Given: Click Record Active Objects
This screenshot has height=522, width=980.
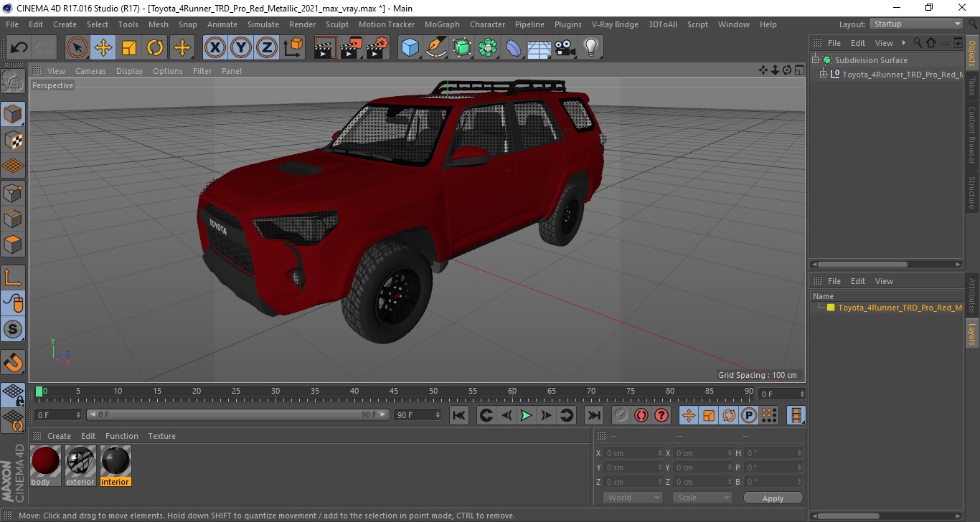Looking at the screenshot, I should click(621, 415).
